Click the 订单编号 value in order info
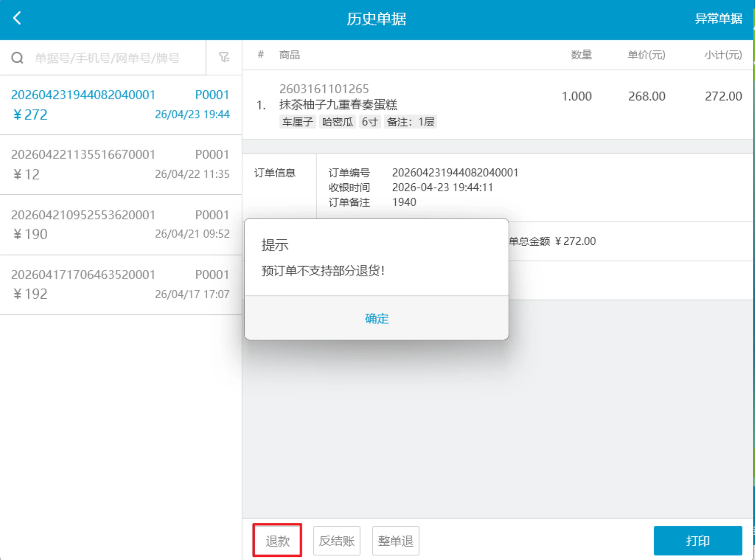 click(455, 173)
